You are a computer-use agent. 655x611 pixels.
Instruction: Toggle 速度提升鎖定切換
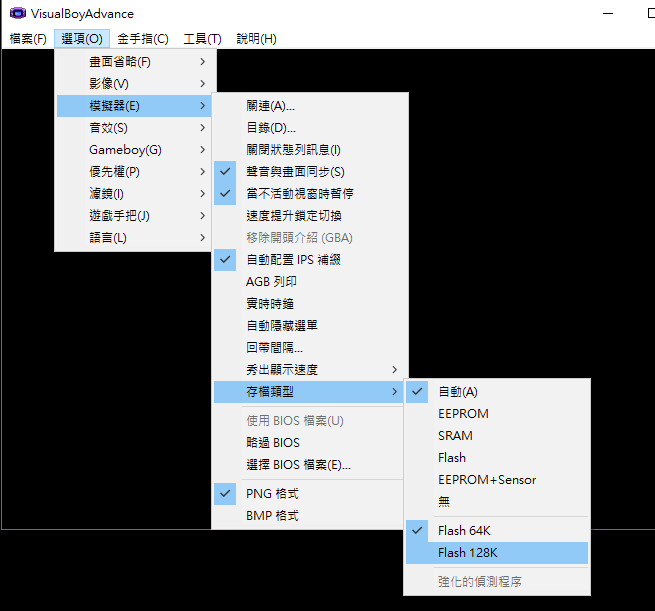[310, 215]
